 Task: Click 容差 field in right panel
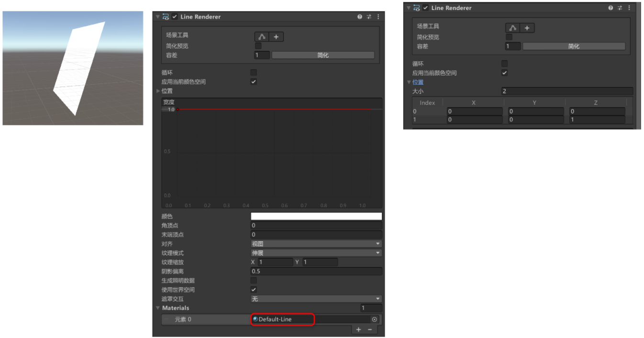(x=513, y=46)
